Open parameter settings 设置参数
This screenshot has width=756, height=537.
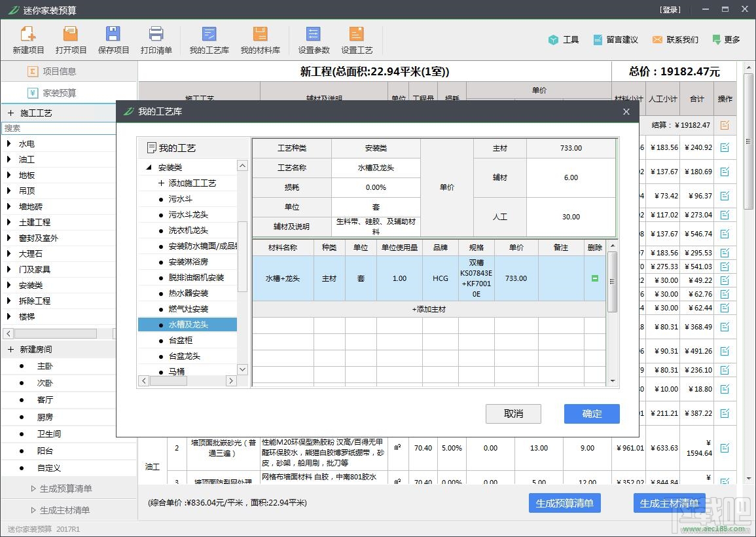312,39
